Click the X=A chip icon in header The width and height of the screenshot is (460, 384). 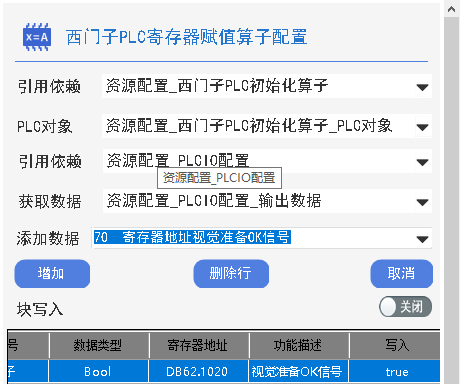[x=37, y=37]
